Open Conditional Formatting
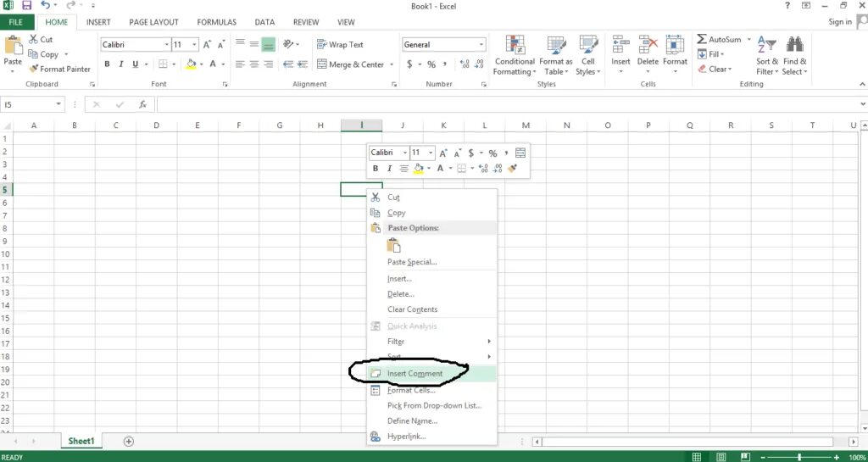 pos(515,55)
